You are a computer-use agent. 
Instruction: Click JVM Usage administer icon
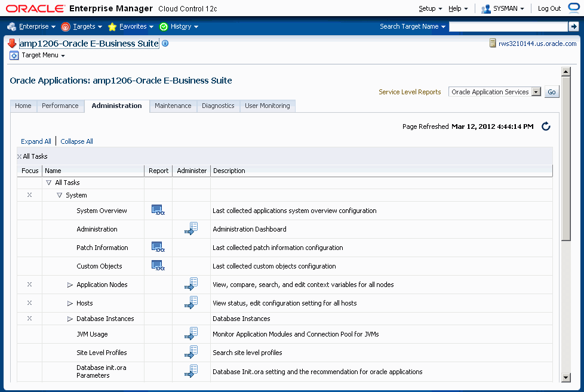(x=191, y=334)
